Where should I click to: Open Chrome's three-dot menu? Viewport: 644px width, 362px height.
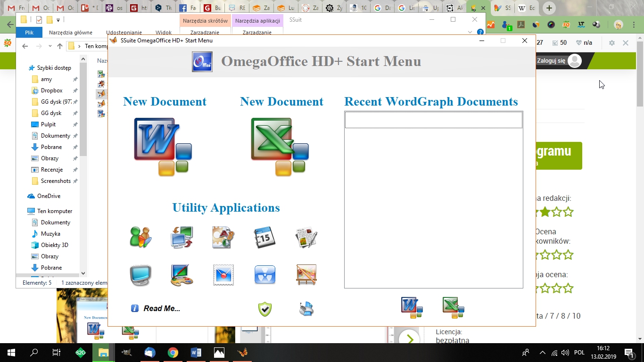pyautogui.click(x=634, y=25)
